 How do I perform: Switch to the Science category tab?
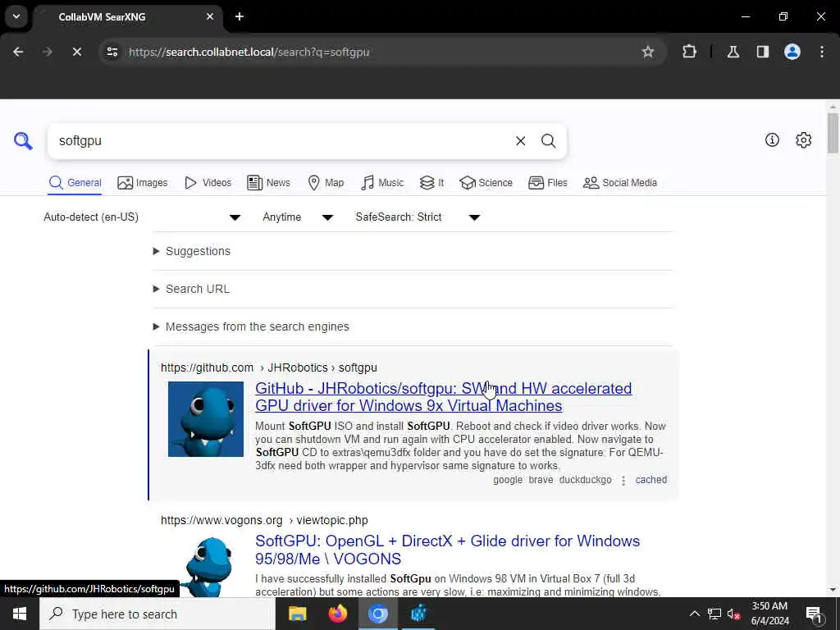486,183
